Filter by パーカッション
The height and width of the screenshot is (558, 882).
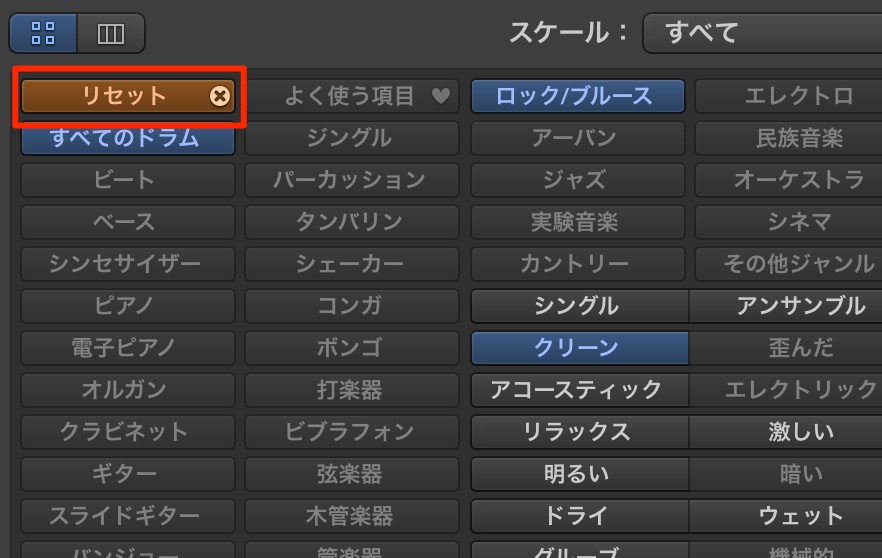pos(352,180)
